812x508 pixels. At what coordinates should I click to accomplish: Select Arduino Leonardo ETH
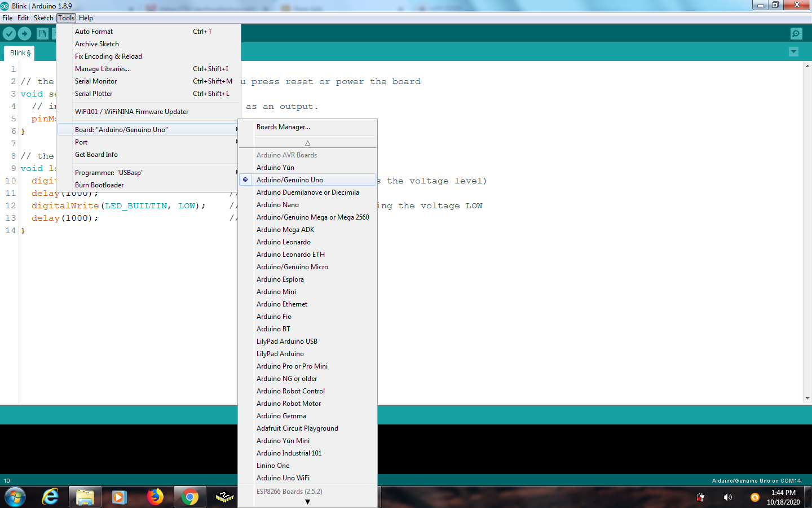tap(307, 255)
